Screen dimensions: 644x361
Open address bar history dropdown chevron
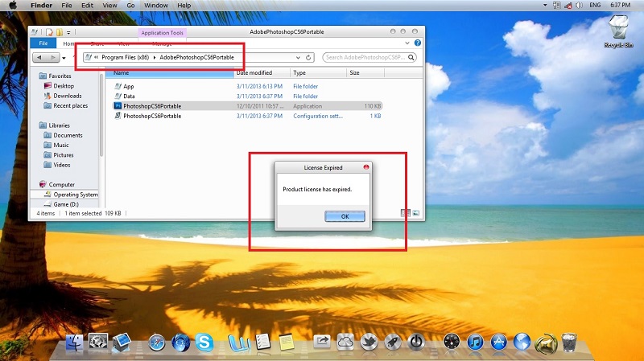click(x=298, y=57)
